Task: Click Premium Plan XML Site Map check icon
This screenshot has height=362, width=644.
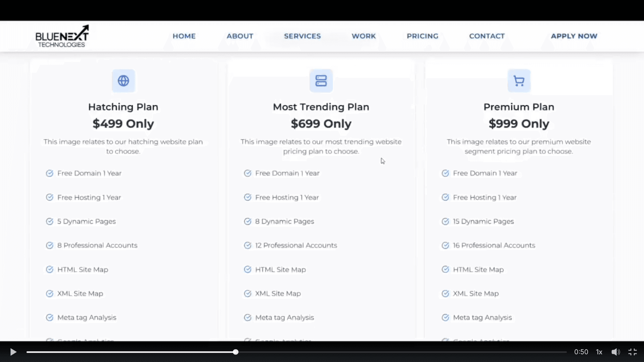Action: click(445, 294)
